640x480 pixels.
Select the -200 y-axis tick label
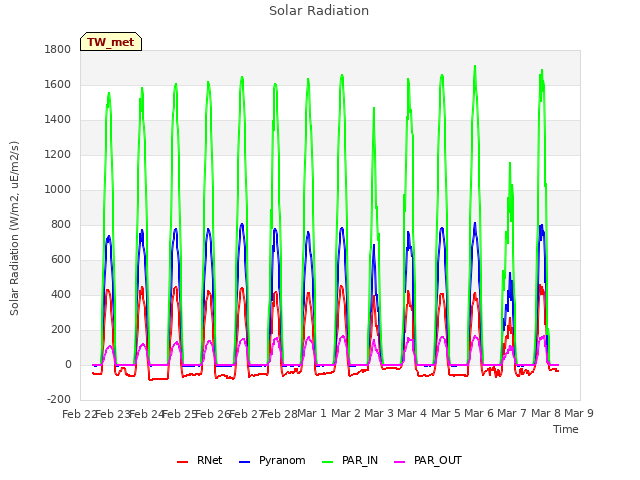coord(59,400)
